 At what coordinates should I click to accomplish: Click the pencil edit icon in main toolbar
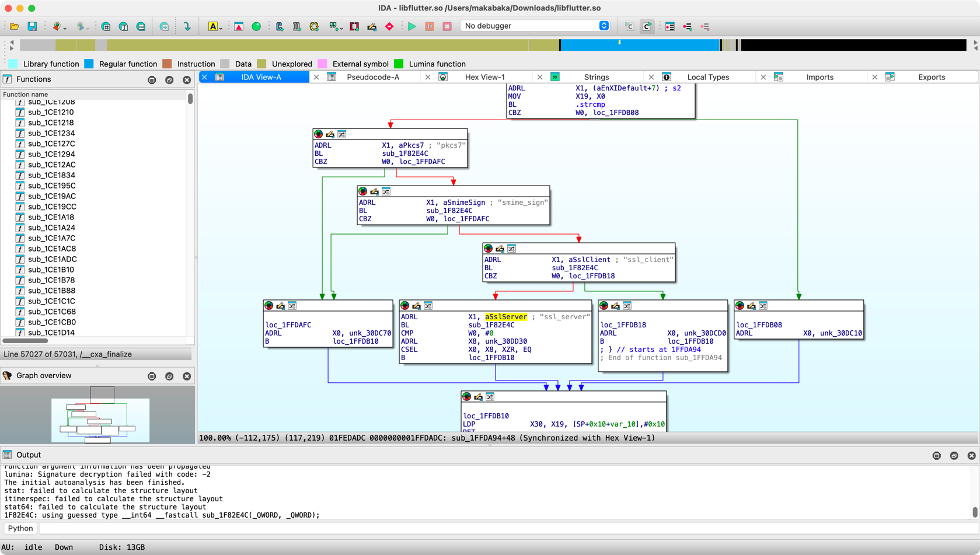pyautogui.click(x=372, y=26)
